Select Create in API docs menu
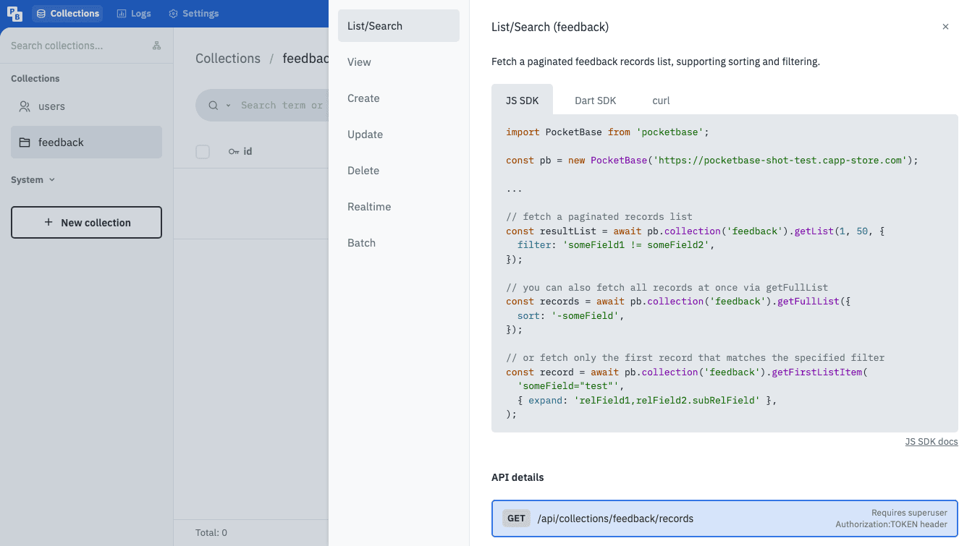This screenshot has height=546, width=980. (399, 98)
